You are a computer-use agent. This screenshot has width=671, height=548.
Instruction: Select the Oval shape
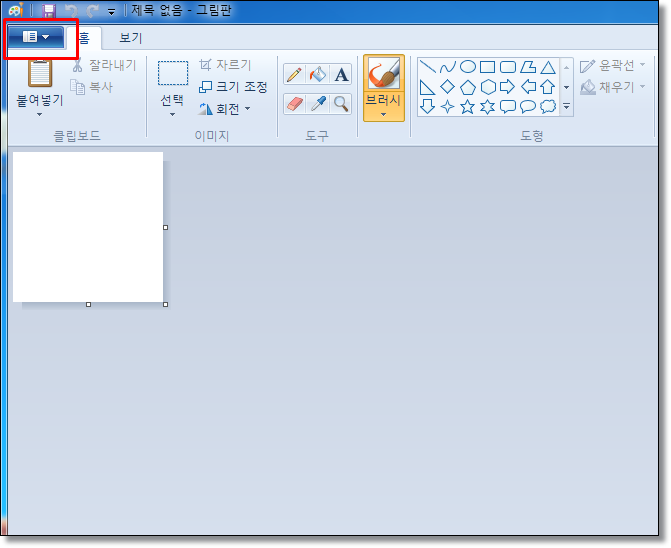(x=468, y=67)
